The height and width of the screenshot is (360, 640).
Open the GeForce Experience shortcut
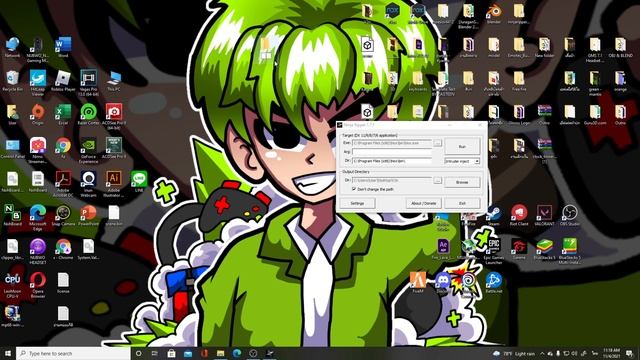pos(89,150)
